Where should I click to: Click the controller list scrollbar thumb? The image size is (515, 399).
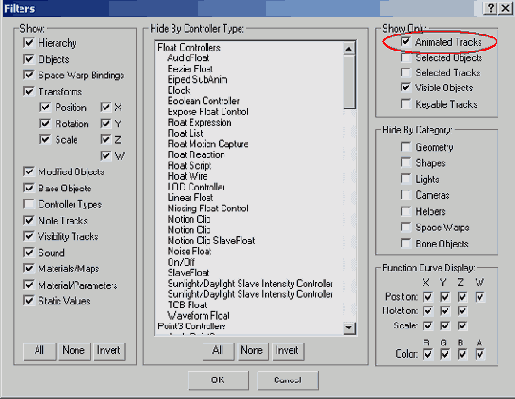(349, 82)
